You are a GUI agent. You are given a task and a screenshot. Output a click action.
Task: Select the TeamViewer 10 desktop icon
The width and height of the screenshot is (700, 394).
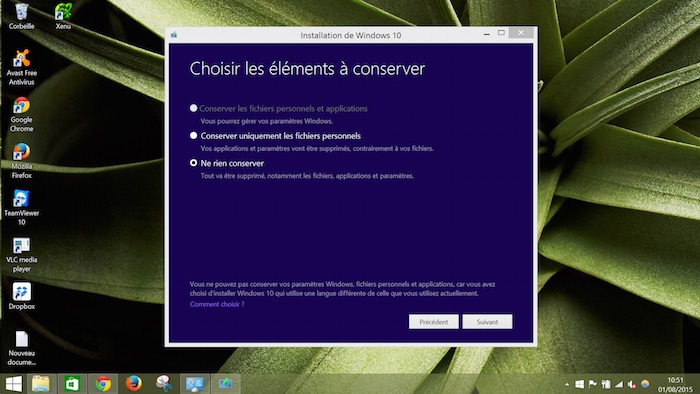pyautogui.click(x=21, y=207)
